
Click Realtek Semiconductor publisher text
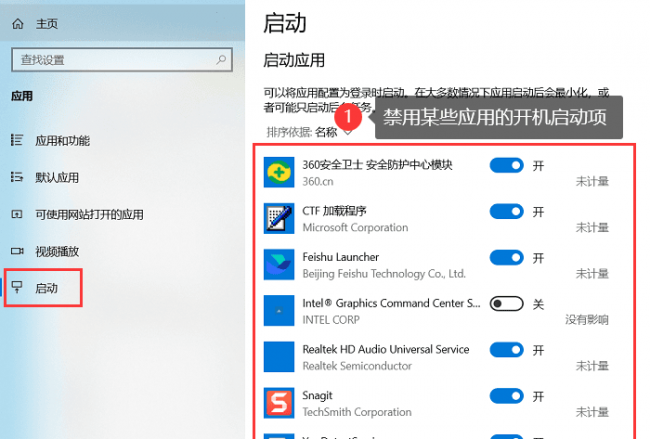[357, 366]
